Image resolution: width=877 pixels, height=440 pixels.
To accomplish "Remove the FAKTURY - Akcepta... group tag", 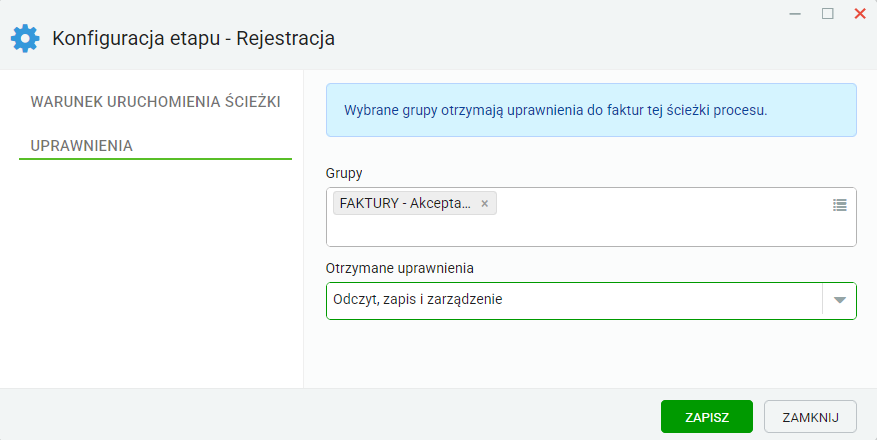I will (484, 204).
